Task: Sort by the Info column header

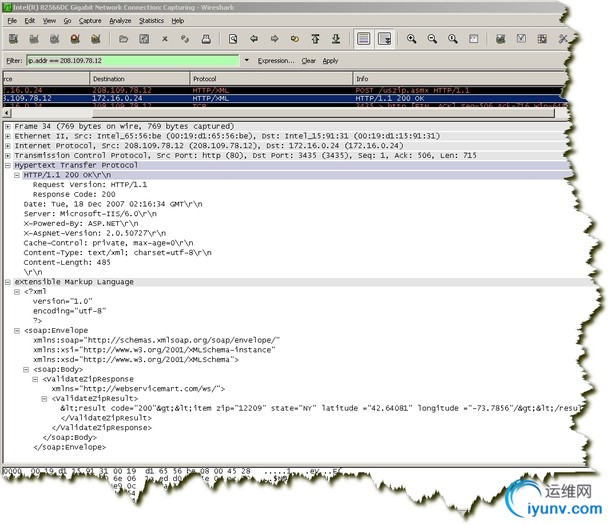Action: click(459, 79)
